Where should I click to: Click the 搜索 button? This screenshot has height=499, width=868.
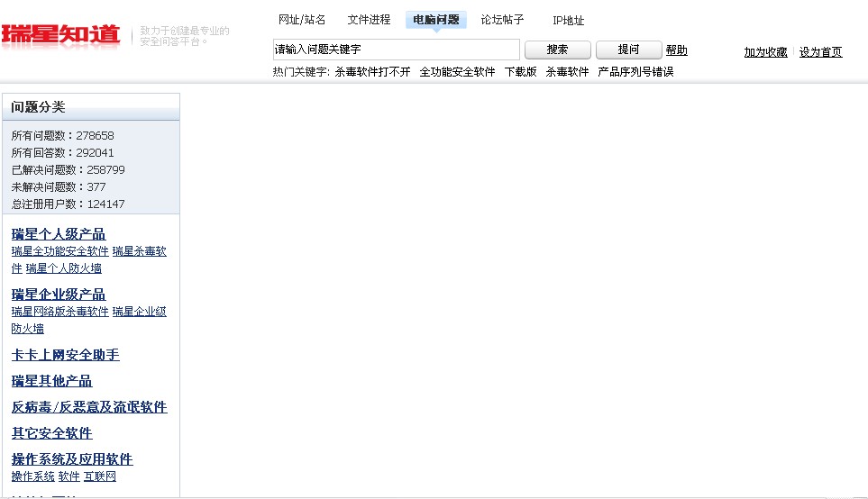[557, 50]
